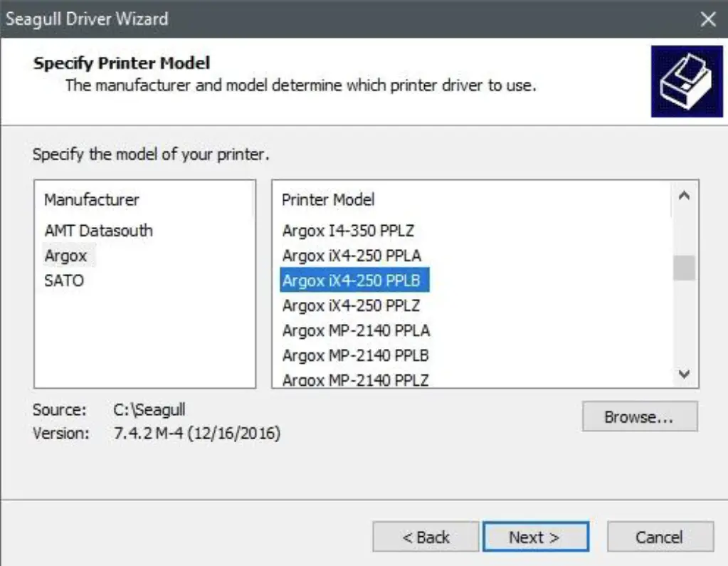Go back to the previous wizard step
This screenshot has width=728, height=566.
(x=425, y=536)
